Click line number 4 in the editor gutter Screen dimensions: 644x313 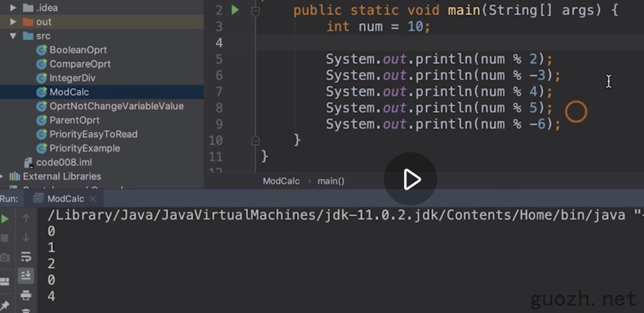(x=219, y=43)
